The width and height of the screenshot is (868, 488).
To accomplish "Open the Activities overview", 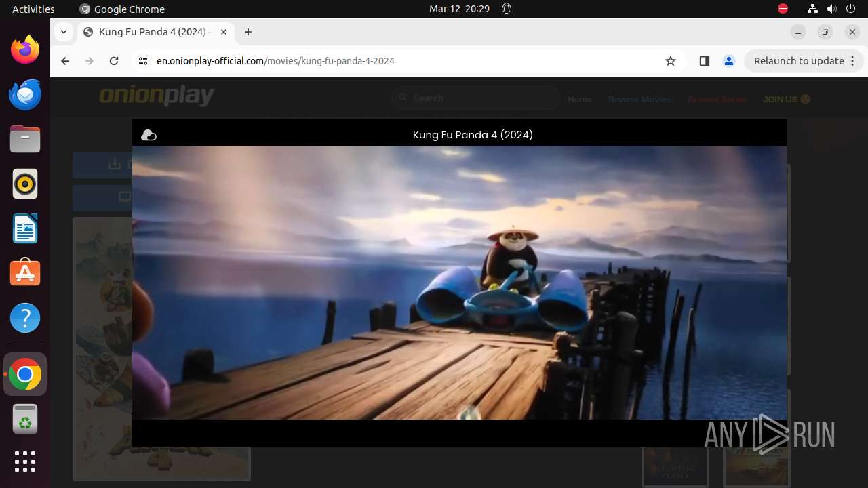I will click(x=33, y=9).
